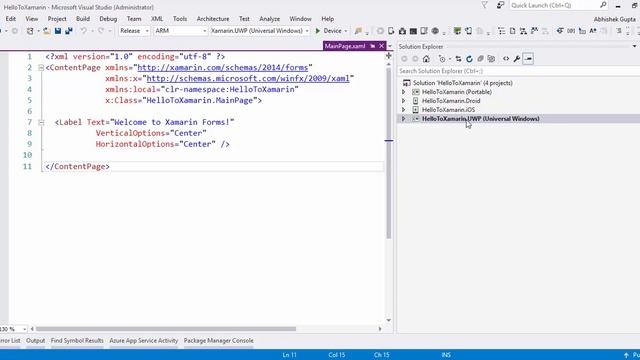
Task: Click the Solution Explorer Back icon
Action: click(x=404, y=59)
